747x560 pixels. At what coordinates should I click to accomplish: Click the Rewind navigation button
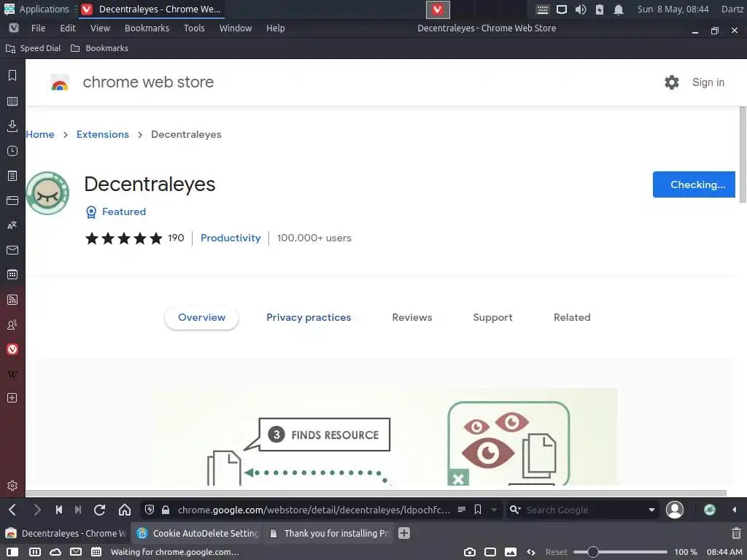click(59, 510)
